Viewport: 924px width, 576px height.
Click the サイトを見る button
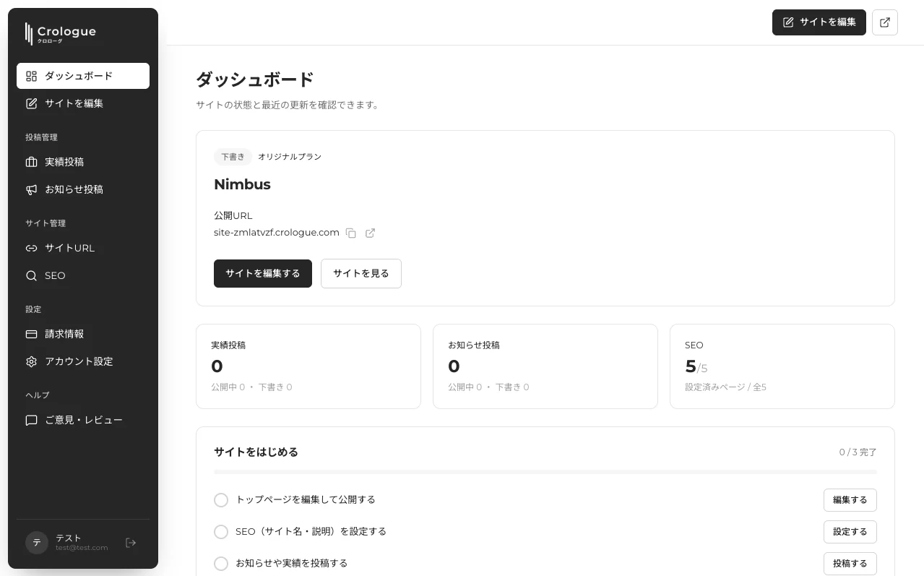361,273
